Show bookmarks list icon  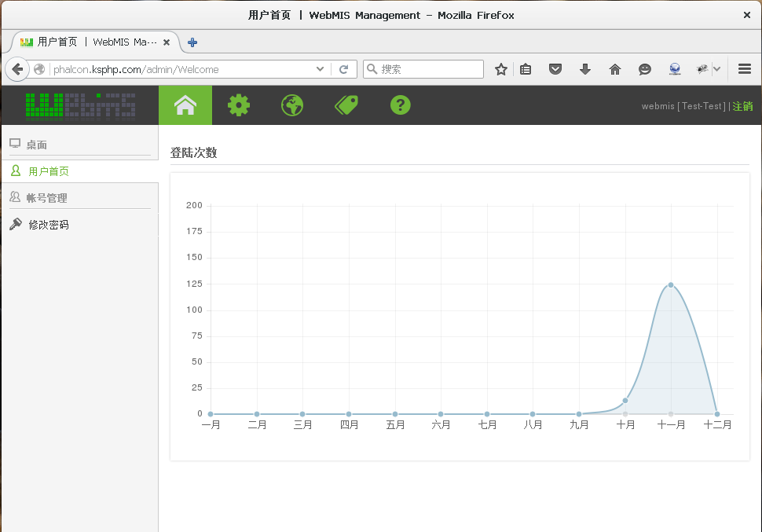click(526, 69)
